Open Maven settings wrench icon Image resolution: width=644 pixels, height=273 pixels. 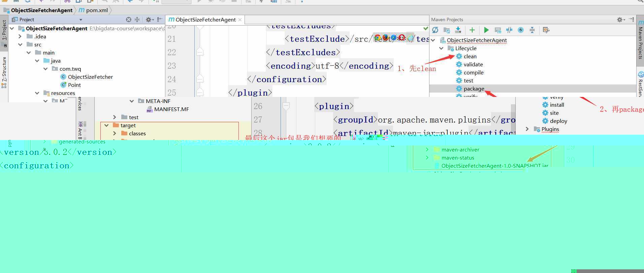546,30
